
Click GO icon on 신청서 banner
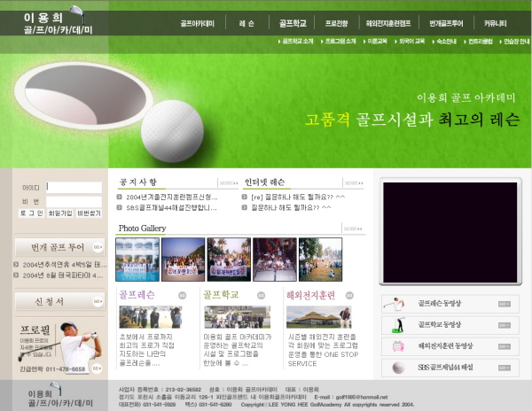[98, 301]
